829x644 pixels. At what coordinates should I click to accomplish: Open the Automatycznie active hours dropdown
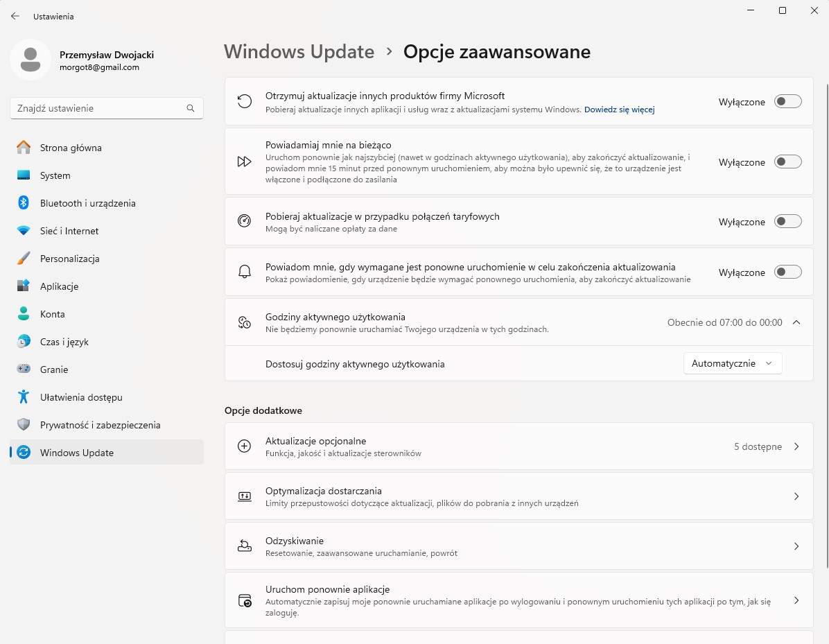[x=732, y=364]
